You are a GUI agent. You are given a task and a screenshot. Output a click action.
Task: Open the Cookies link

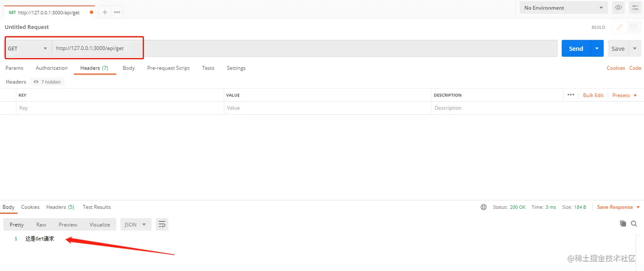(616, 68)
